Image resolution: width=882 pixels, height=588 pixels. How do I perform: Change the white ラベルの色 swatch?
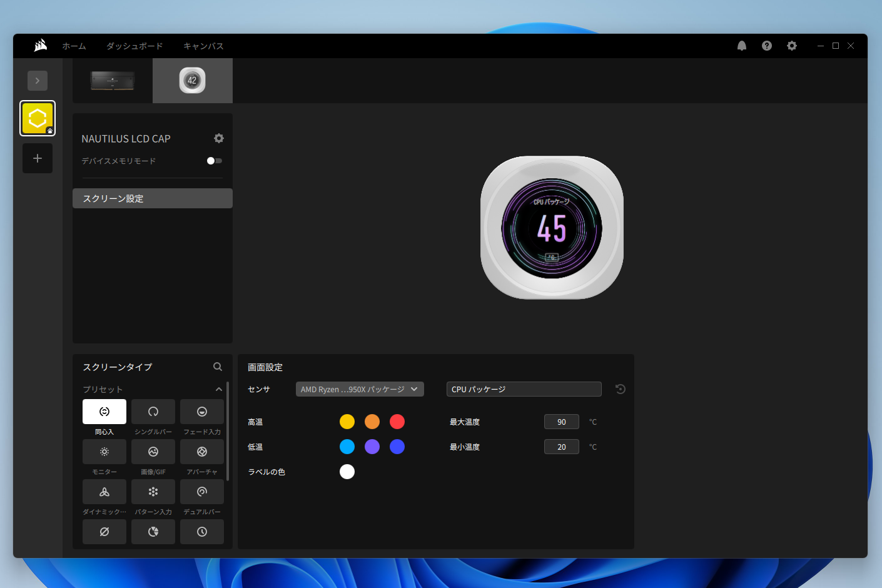pyautogui.click(x=347, y=472)
